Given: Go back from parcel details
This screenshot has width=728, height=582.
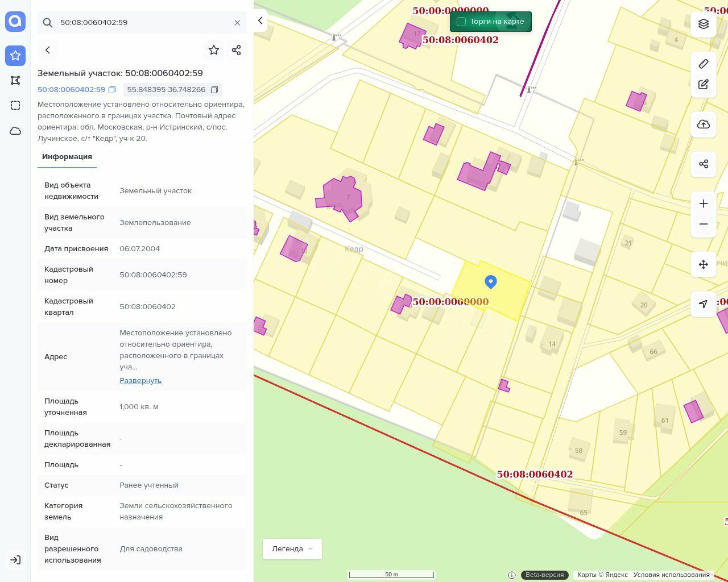Looking at the screenshot, I should [x=48, y=50].
